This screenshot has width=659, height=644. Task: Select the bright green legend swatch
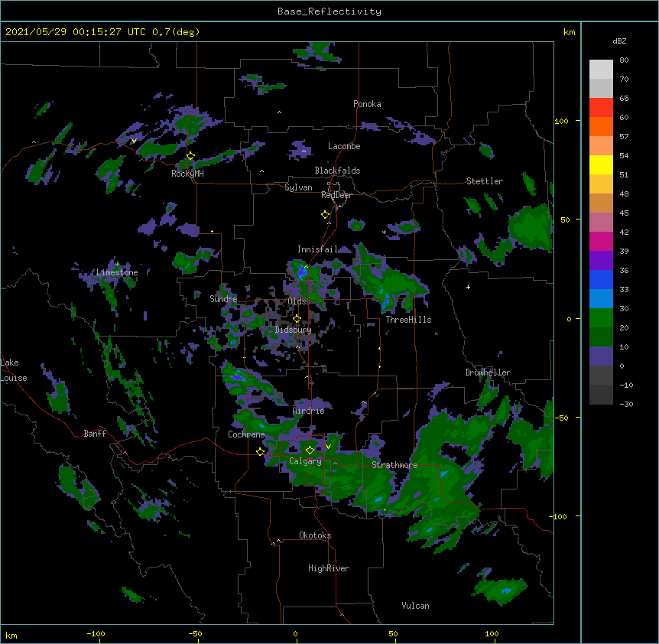[x=601, y=318]
